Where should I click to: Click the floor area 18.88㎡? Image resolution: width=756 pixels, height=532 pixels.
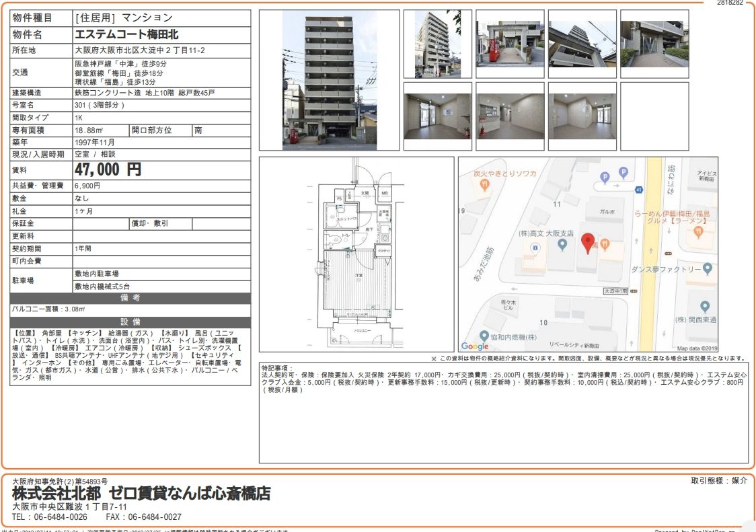89,130
